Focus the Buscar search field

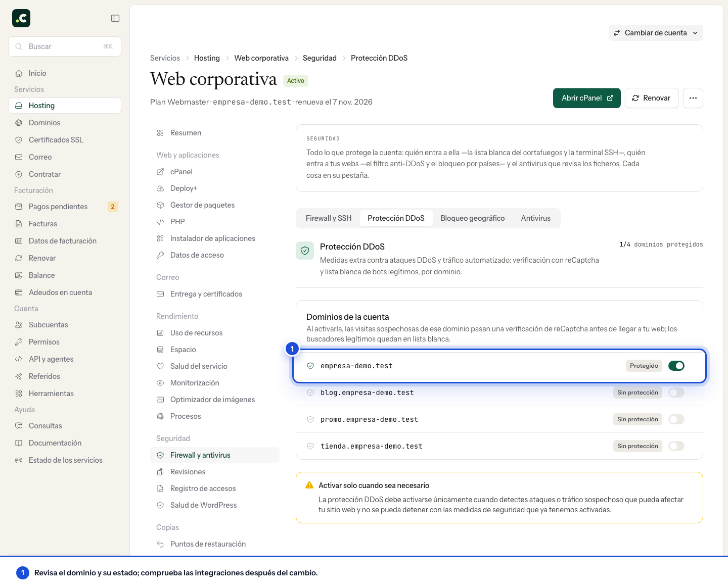click(65, 46)
